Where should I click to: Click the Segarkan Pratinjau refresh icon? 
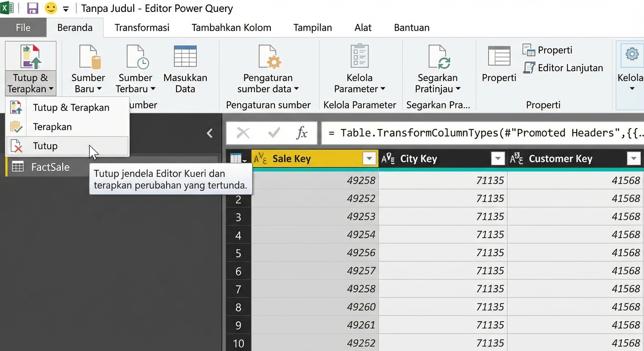click(438, 57)
